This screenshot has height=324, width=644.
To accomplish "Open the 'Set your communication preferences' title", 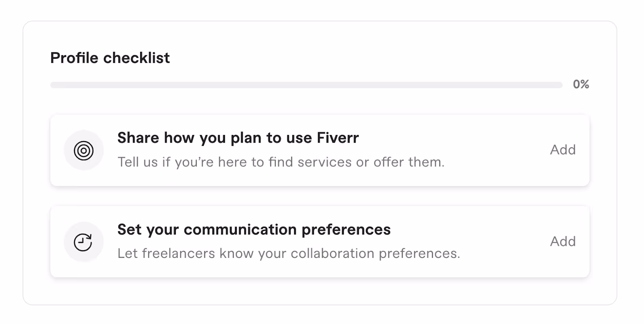I will [x=254, y=230].
